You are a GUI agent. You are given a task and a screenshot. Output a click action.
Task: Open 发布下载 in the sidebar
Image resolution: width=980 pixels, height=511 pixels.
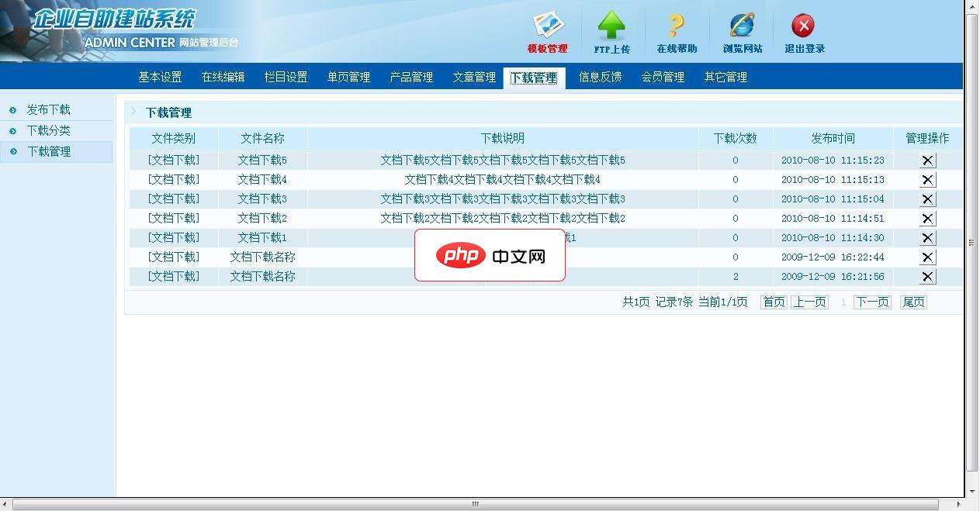pos(48,110)
